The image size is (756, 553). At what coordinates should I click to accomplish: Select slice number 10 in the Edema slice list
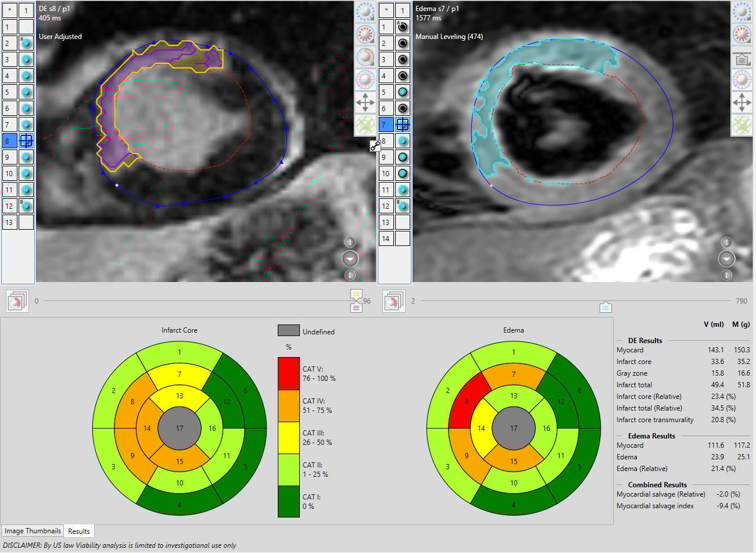point(385,173)
